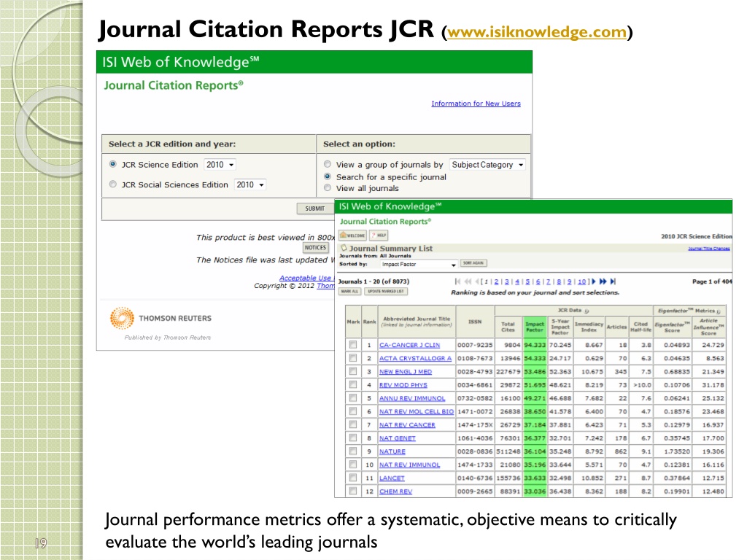This screenshot has height=560, width=747.
Task: Click the SUBMIT button
Action: point(315,209)
